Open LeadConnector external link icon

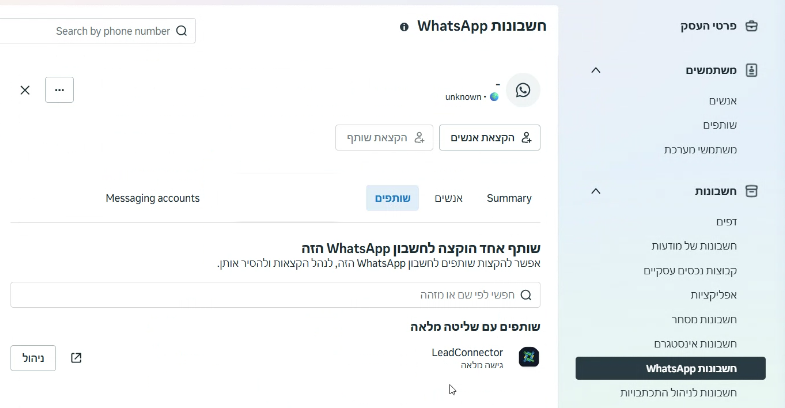click(x=76, y=358)
